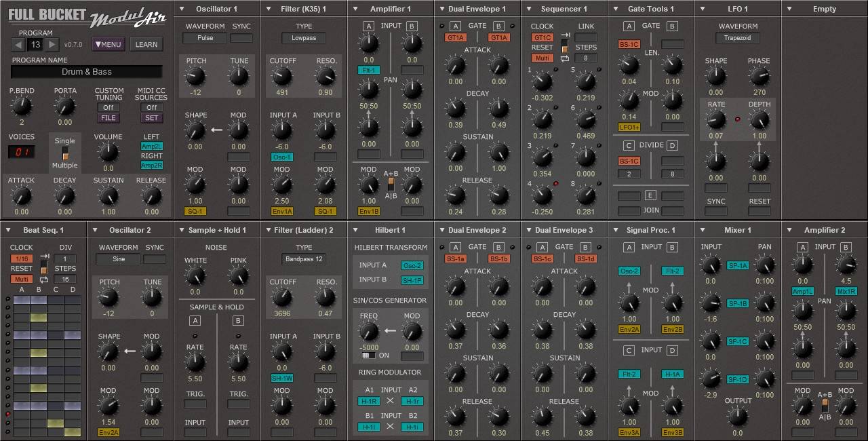Viewport: 868px width, 441px height.
Task: Flip the Amplifier 1 A+B / A|B switch
Action: [391, 185]
